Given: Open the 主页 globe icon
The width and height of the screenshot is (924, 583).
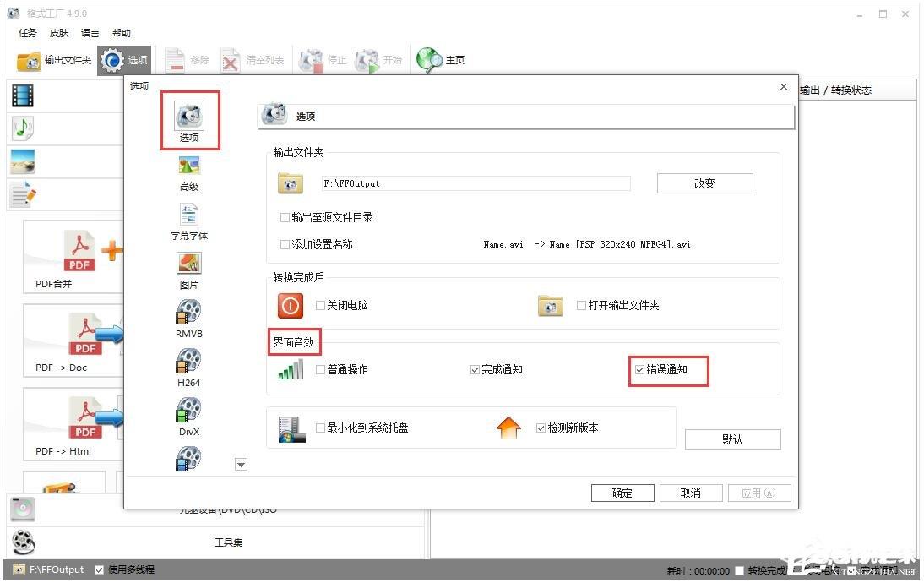Looking at the screenshot, I should (429, 60).
